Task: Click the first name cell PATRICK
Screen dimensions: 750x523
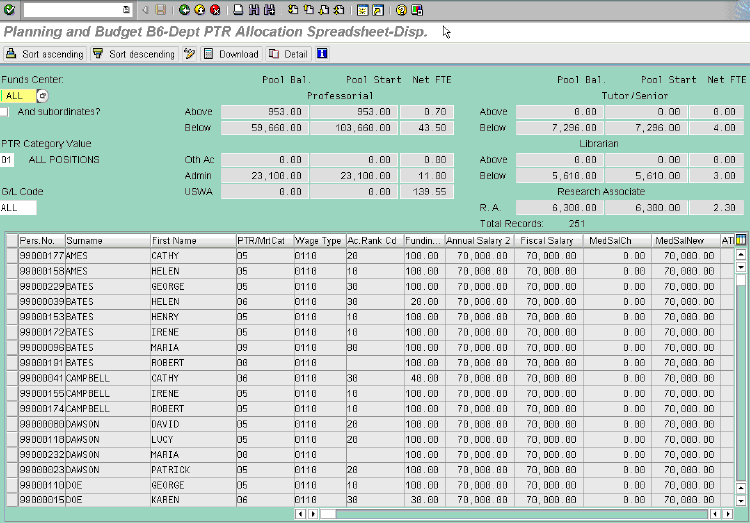Action: [x=193, y=470]
